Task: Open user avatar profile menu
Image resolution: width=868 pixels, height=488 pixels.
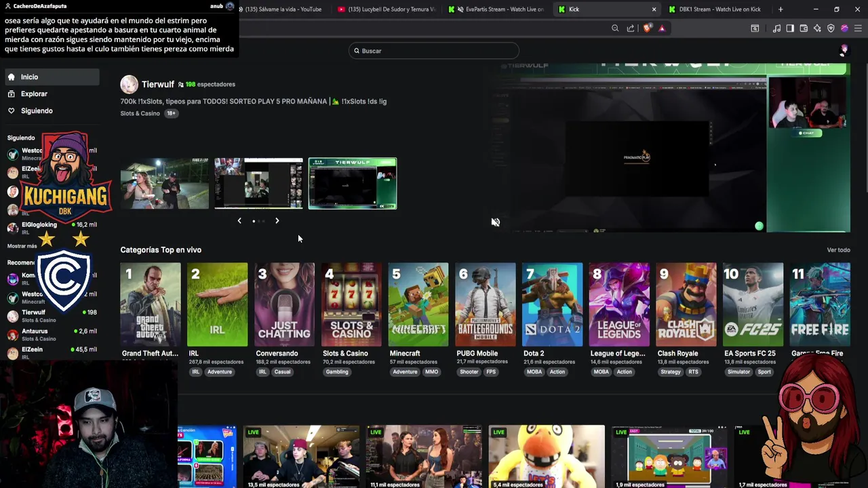Action: click(x=844, y=51)
